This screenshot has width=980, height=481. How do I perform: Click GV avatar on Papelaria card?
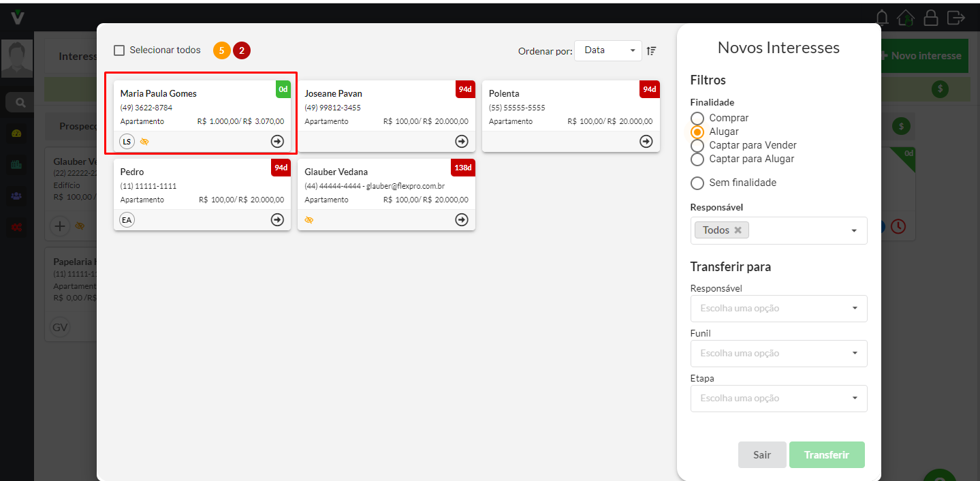[x=60, y=328]
